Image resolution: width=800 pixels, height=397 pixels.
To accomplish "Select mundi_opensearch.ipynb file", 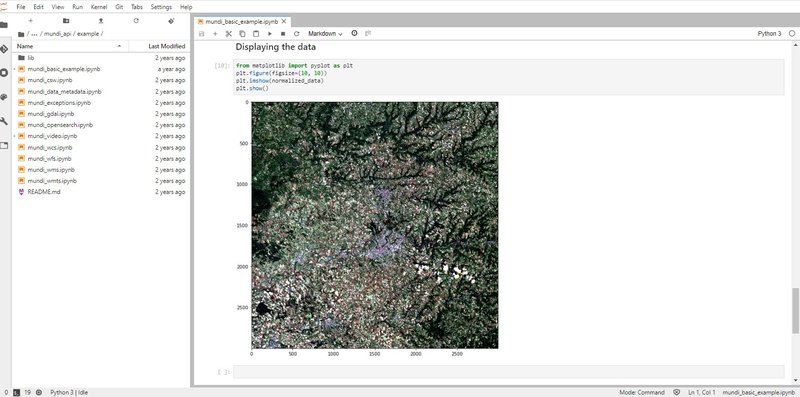I will (101, 125).
